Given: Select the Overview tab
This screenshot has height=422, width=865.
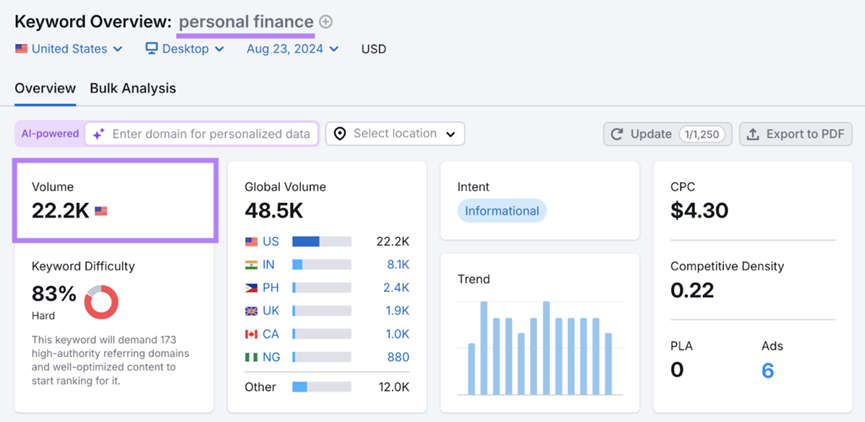Looking at the screenshot, I should 45,88.
